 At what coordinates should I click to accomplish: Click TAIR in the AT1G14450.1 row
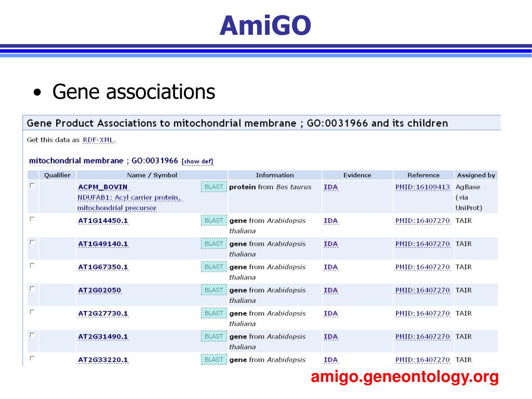click(463, 220)
